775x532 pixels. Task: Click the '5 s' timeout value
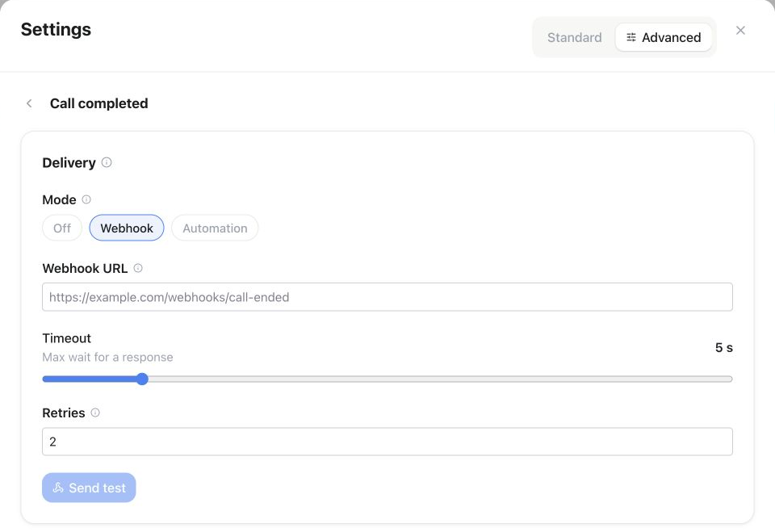point(723,348)
